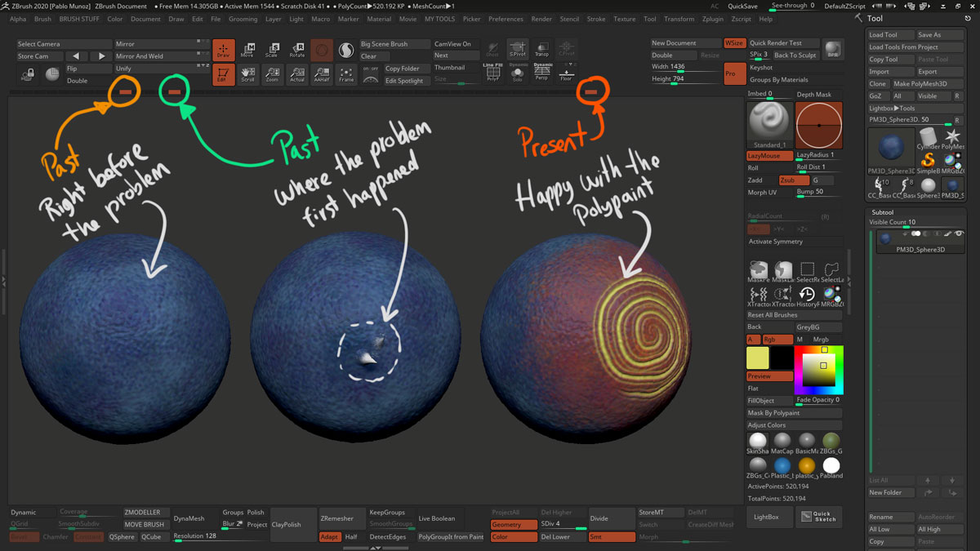Activate the Scale tool icon

pos(272,50)
